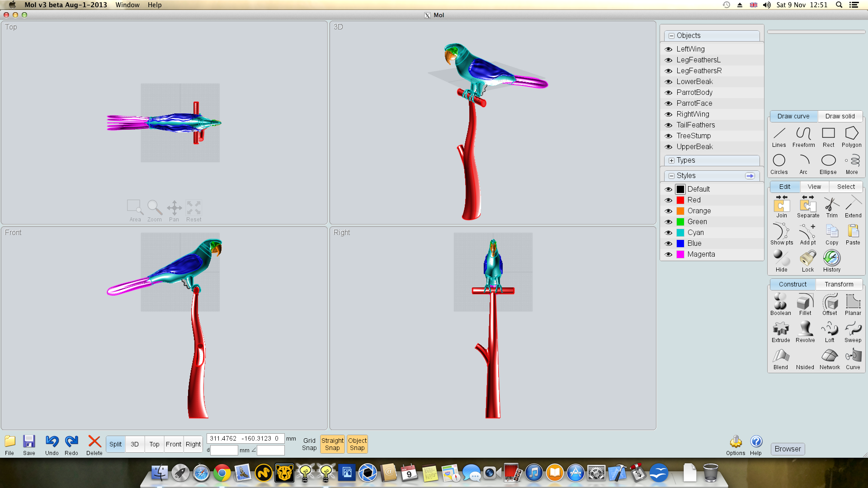Switch viewport to 3D view button
Screen dimensions: 868x488
(x=135, y=444)
